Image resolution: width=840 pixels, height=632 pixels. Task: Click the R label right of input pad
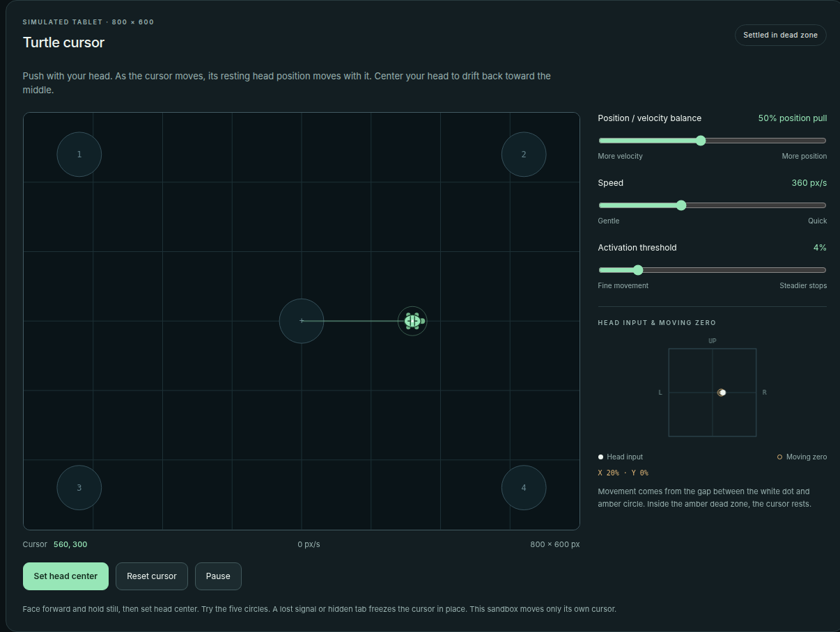(x=764, y=393)
